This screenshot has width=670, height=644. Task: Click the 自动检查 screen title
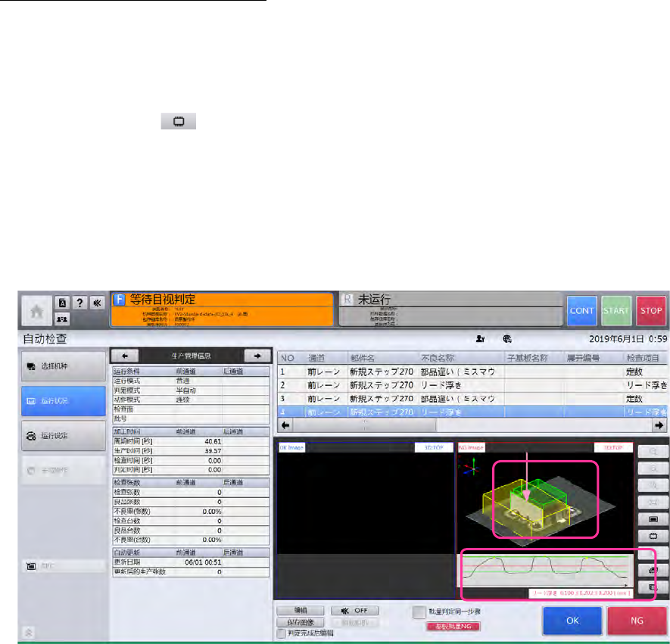click(x=45, y=339)
